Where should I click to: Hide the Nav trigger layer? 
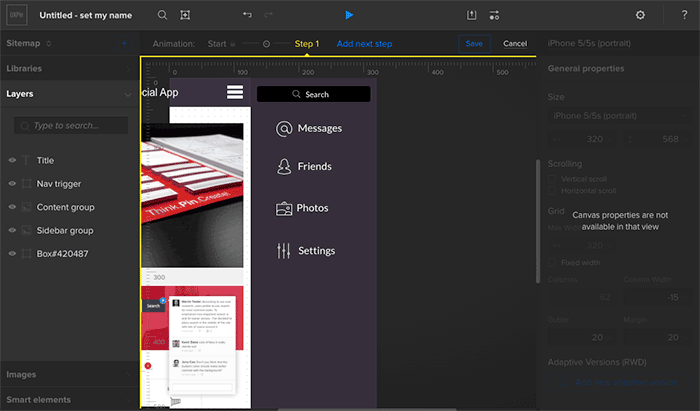tap(12, 183)
